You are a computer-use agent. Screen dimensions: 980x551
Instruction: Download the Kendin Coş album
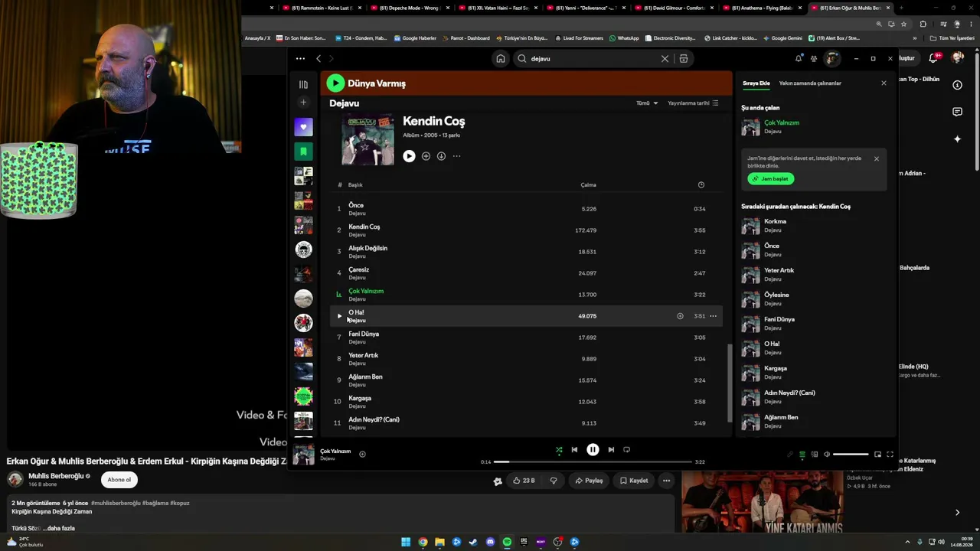pyautogui.click(x=441, y=156)
